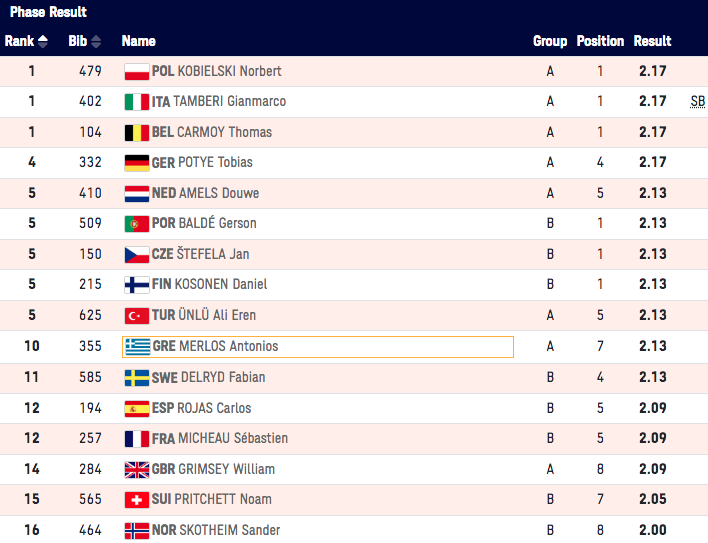Click the Italy flag beside Tamberi
708x543 pixels.
[x=136, y=102]
